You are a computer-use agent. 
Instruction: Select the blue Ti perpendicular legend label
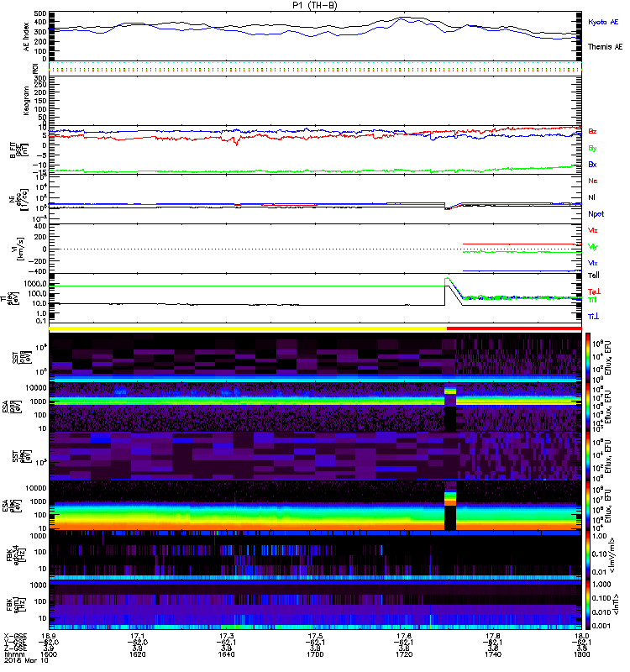pos(593,317)
